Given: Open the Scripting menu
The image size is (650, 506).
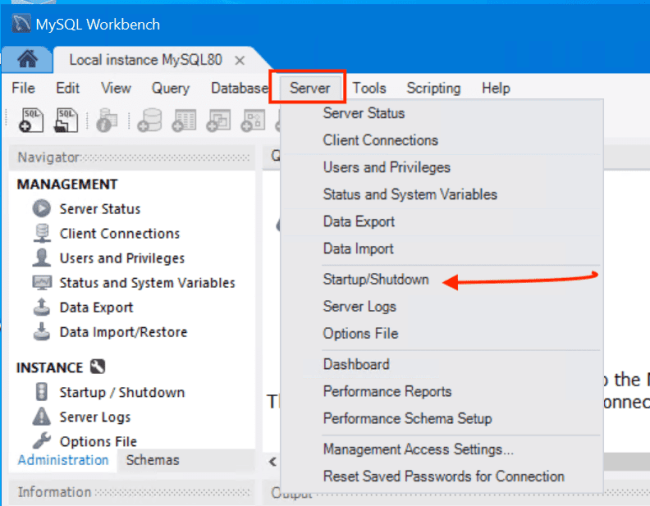Looking at the screenshot, I should coord(434,88).
